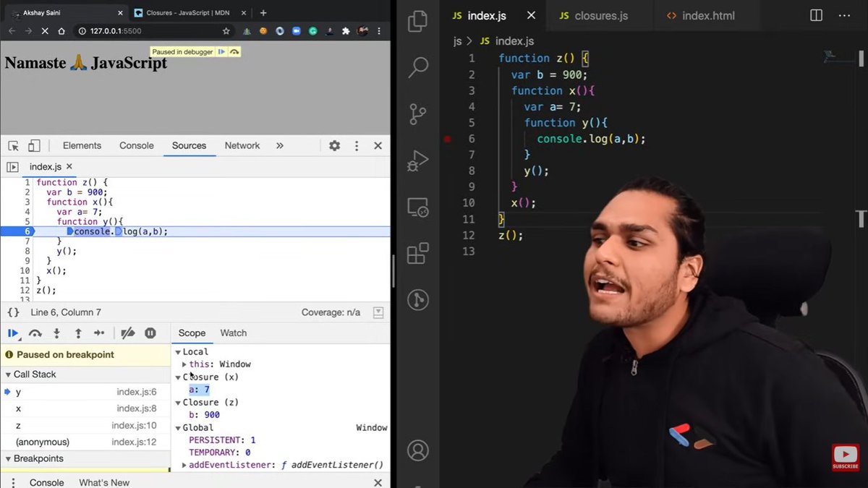Select call stack frame x at index.js:8
This screenshot has width=868, height=488.
85,408
